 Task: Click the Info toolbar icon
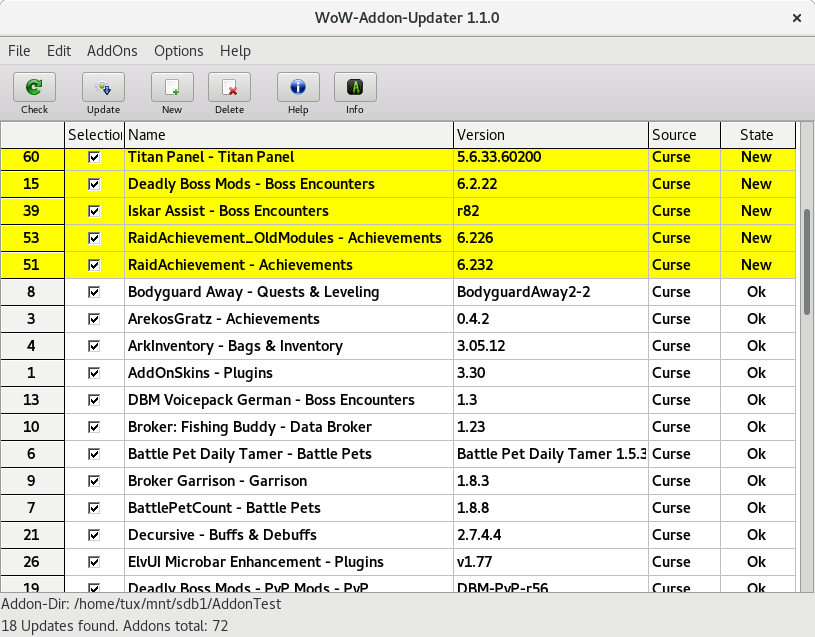[355, 87]
